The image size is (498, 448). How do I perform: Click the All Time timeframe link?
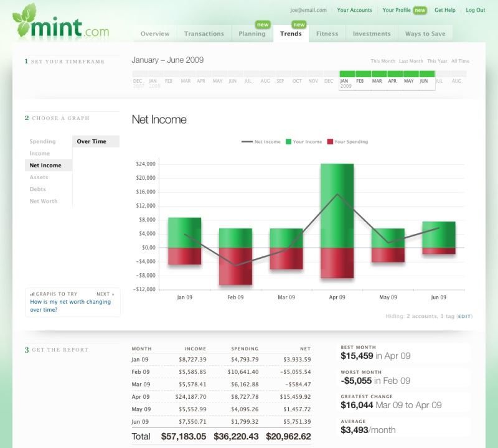pyautogui.click(x=461, y=62)
